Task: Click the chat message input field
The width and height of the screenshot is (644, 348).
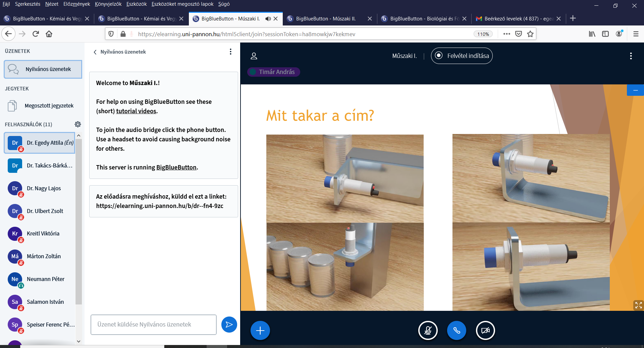Action: tap(153, 325)
